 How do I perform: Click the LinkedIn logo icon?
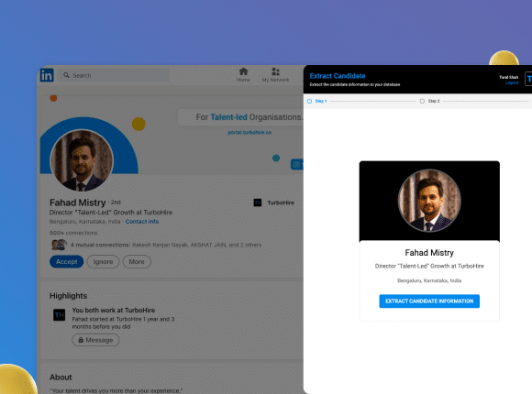pos(47,75)
